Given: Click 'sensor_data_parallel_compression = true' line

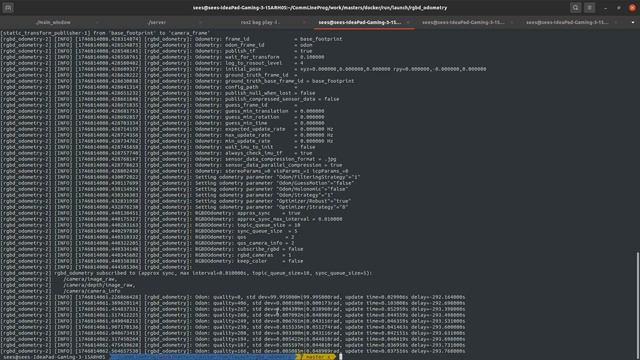Looking at the screenshot, I should coord(172,165).
